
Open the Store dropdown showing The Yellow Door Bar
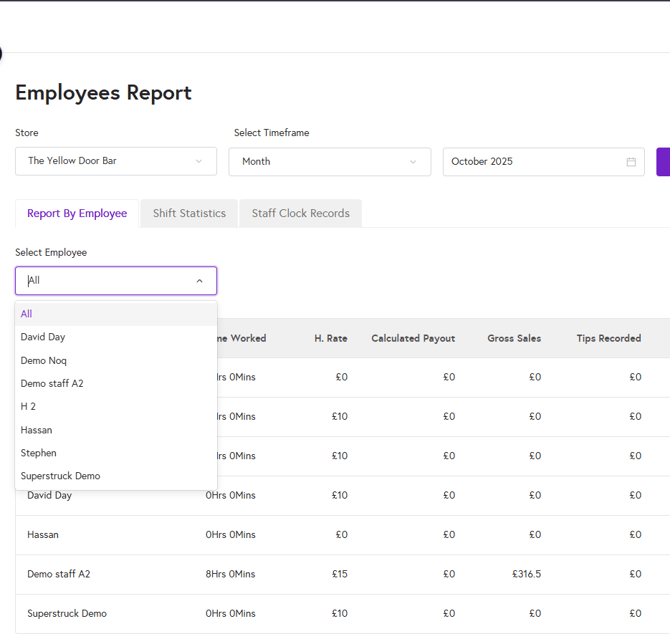[x=115, y=161]
